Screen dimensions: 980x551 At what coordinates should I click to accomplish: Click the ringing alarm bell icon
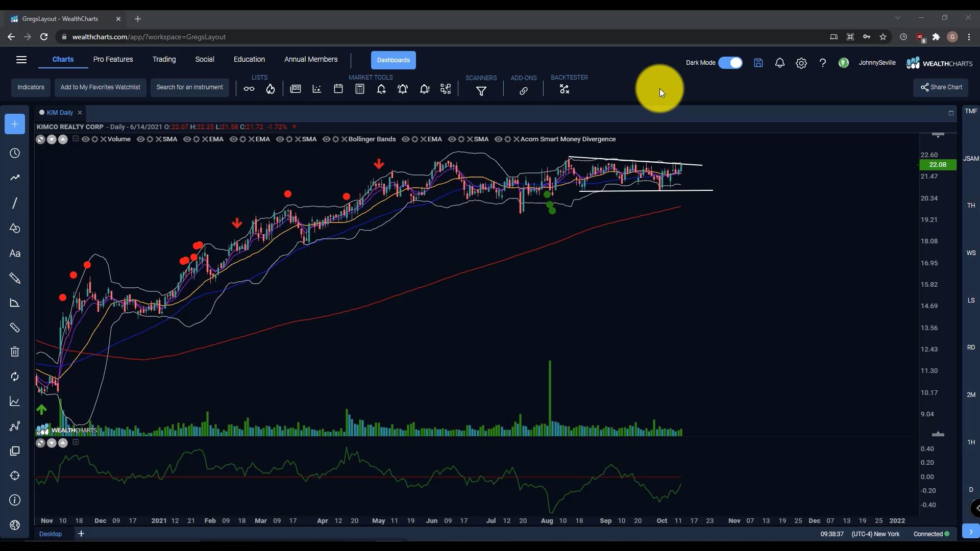click(403, 89)
